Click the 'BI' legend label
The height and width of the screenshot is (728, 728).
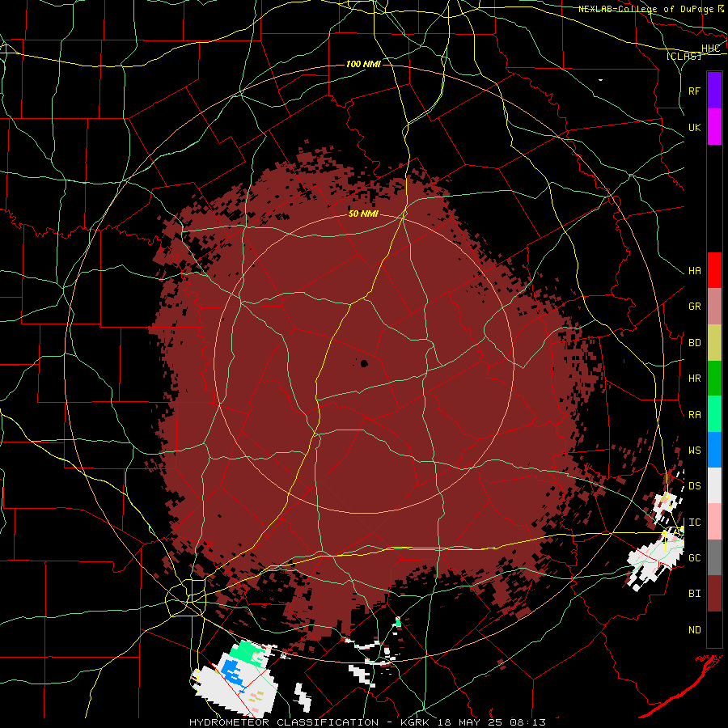695,594
